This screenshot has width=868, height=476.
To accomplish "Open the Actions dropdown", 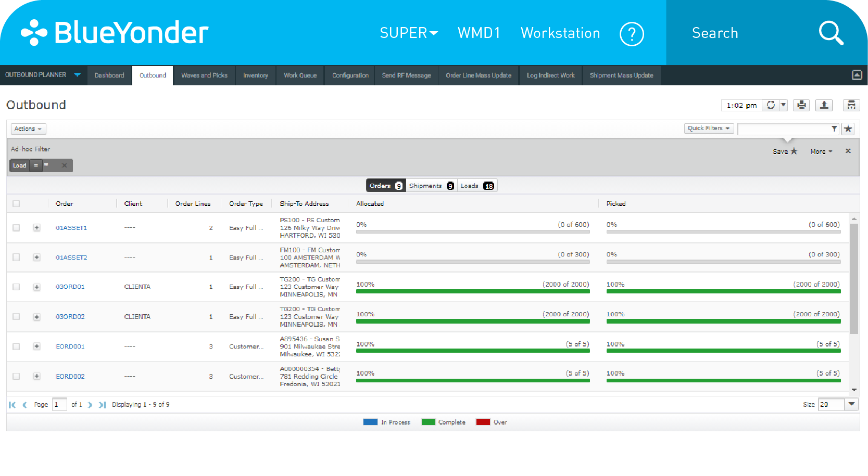I will 28,128.
